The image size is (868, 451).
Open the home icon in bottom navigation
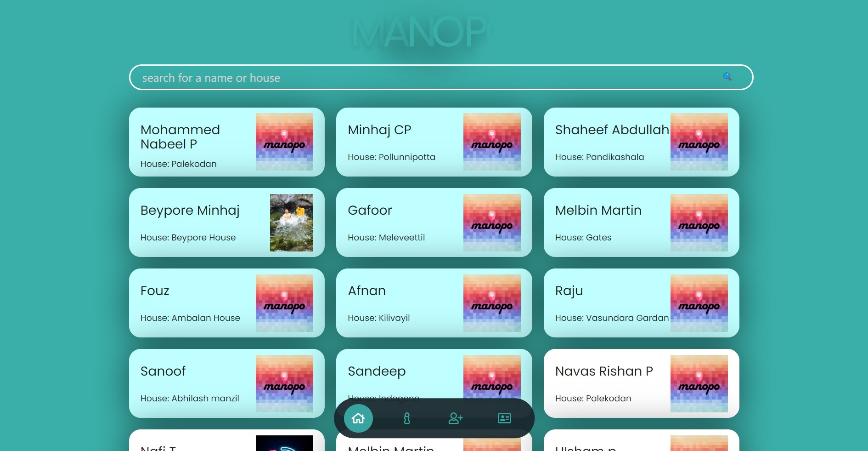[358, 418]
